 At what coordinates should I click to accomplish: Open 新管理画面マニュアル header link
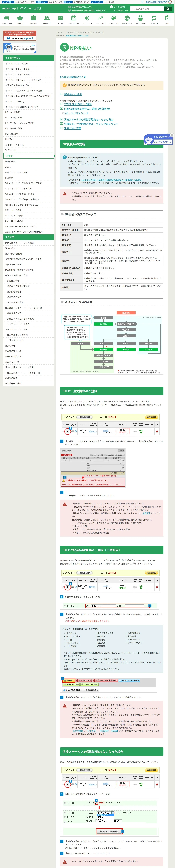pos(80,7)
